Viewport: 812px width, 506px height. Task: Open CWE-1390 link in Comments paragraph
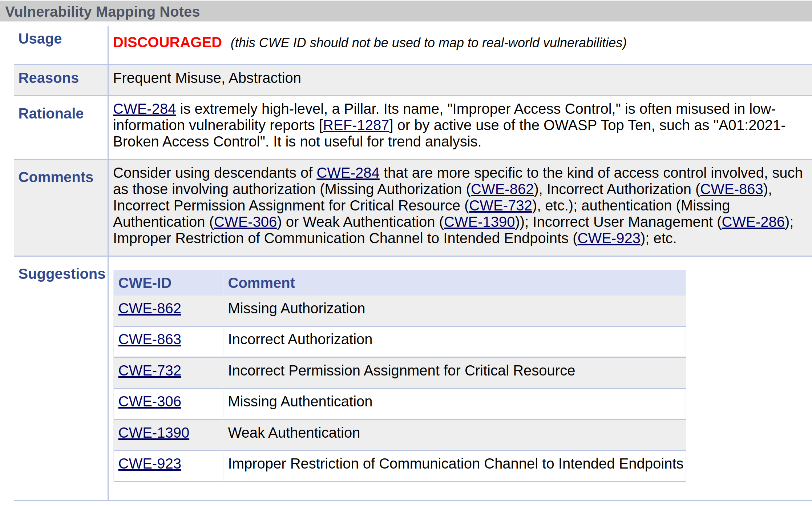coord(479,222)
